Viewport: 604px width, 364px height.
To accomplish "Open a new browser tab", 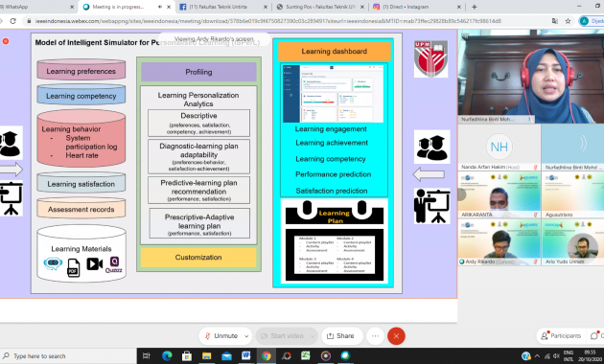I will point(475,7).
